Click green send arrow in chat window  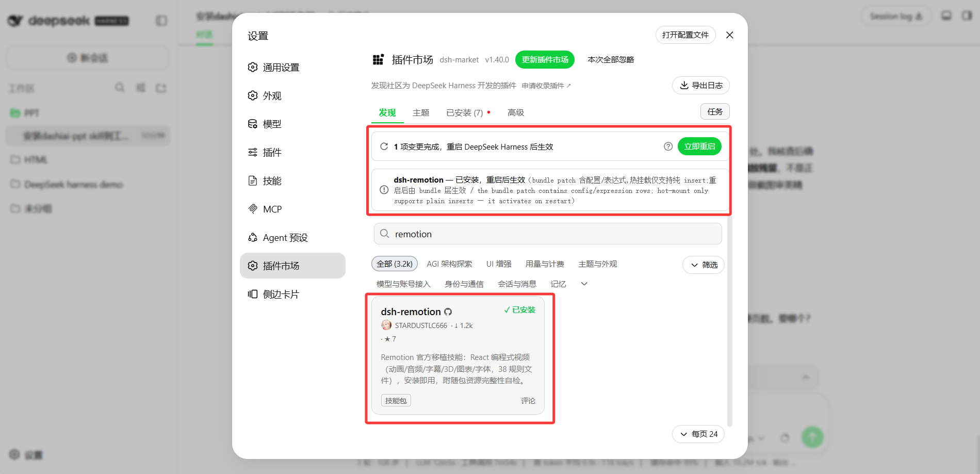click(812, 437)
